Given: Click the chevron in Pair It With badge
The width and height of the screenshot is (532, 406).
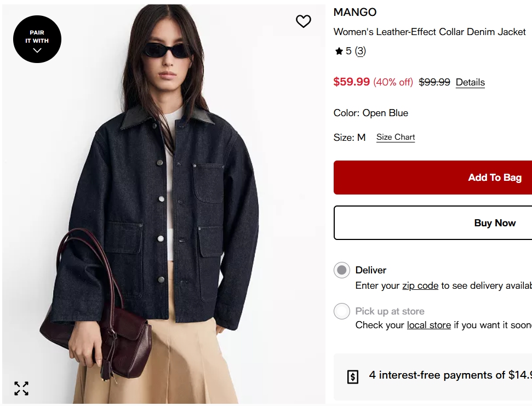Looking at the screenshot, I should 37,50.
